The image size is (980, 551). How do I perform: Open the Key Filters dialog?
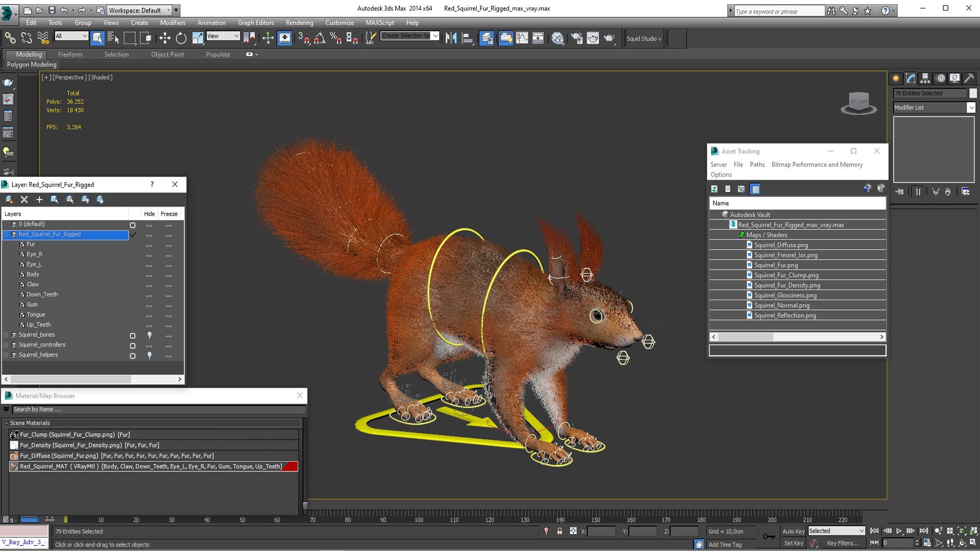coord(843,543)
